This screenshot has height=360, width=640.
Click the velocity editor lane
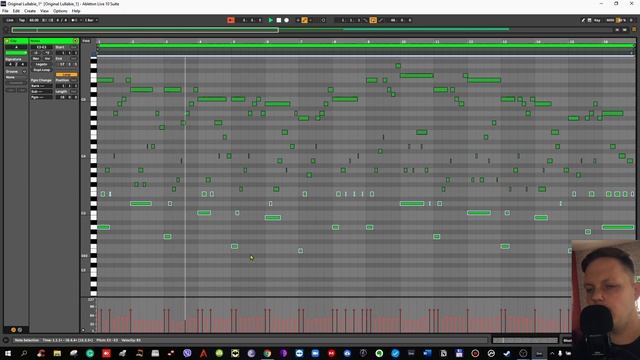[x=334, y=315]
